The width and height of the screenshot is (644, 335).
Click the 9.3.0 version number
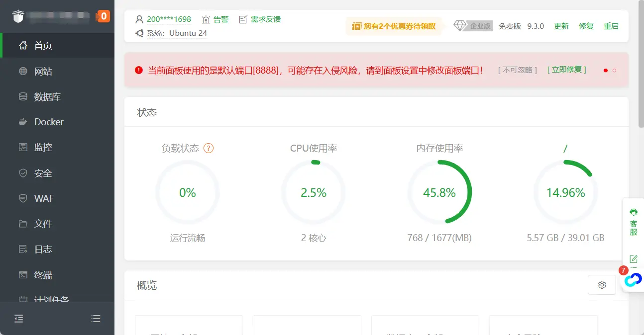[x=536, y=26]
